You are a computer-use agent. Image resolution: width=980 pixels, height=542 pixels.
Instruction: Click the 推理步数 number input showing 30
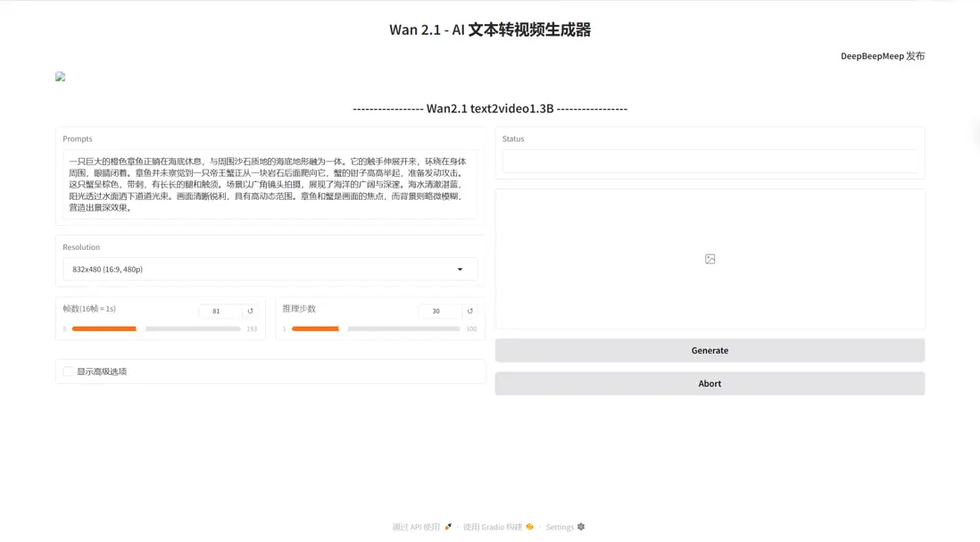click(x=440, y=311)
